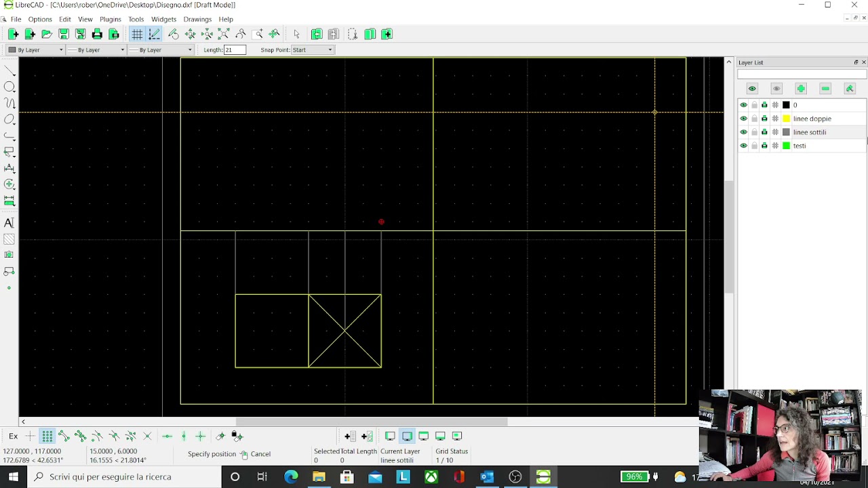
Task: Hide layer 0 with its eye icon
Action: tap(744, 105)
